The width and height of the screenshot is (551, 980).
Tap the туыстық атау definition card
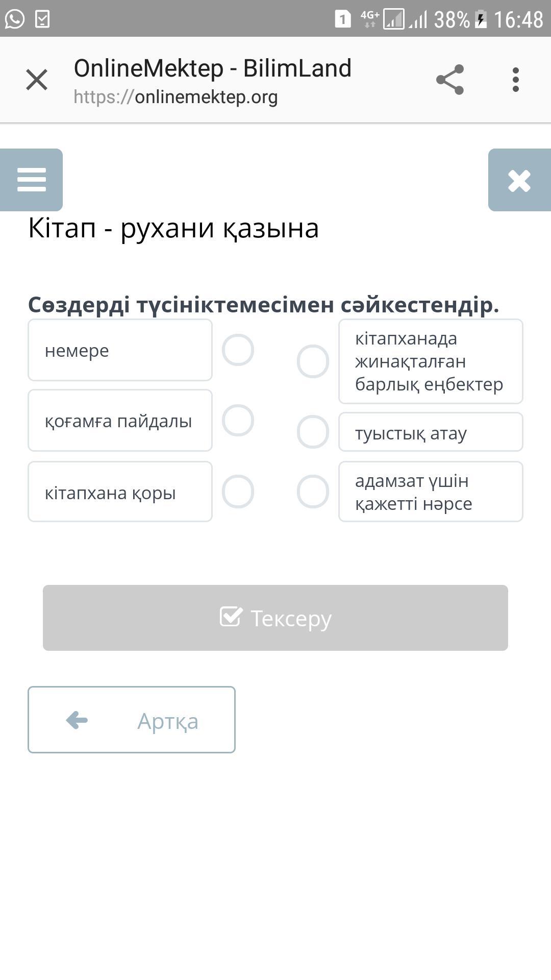[x=431, y=432]
